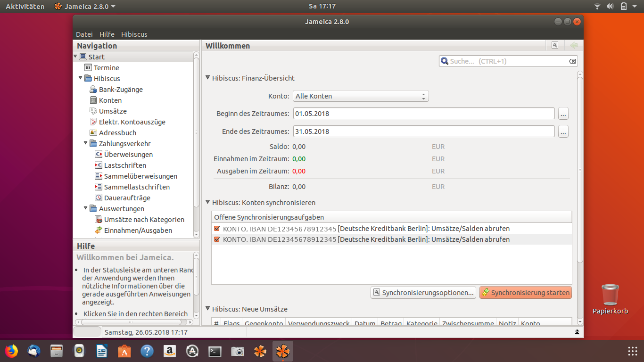
Task: Click the Offene Synchronisierungsaufgaben header
Action: 392,217
